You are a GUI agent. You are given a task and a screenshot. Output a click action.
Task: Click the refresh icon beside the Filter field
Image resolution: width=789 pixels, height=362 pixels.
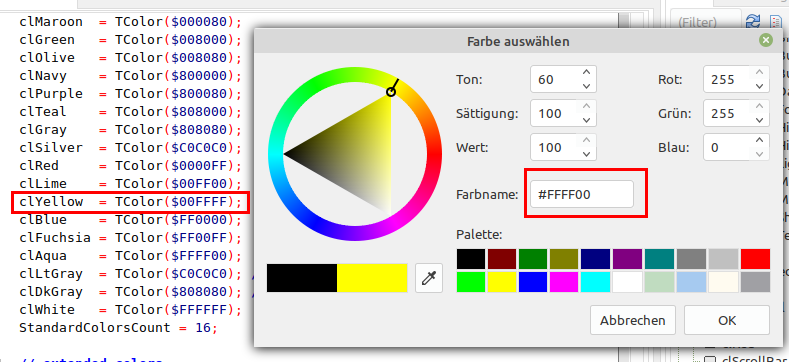click(x=753, y=21)
